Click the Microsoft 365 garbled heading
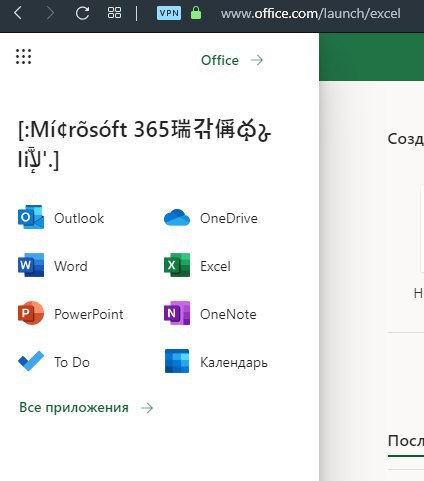 145,145
